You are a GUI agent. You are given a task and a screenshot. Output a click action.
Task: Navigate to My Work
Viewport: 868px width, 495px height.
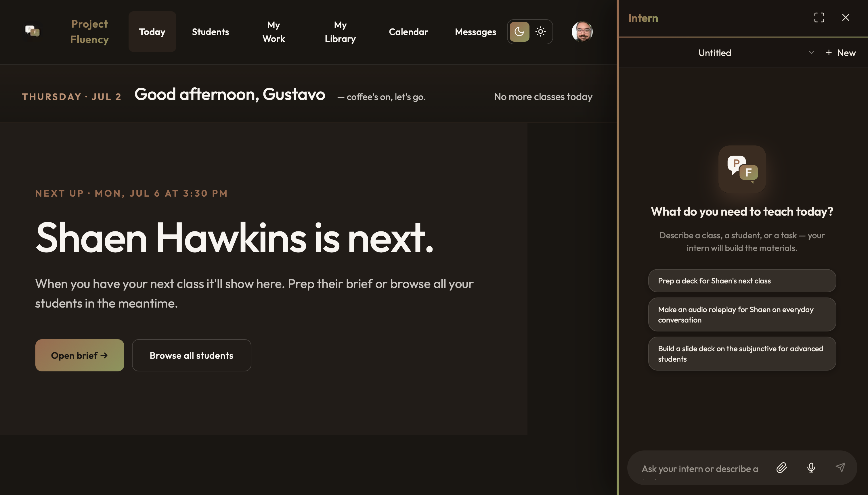pyautogui.click(x=274, y=32)
